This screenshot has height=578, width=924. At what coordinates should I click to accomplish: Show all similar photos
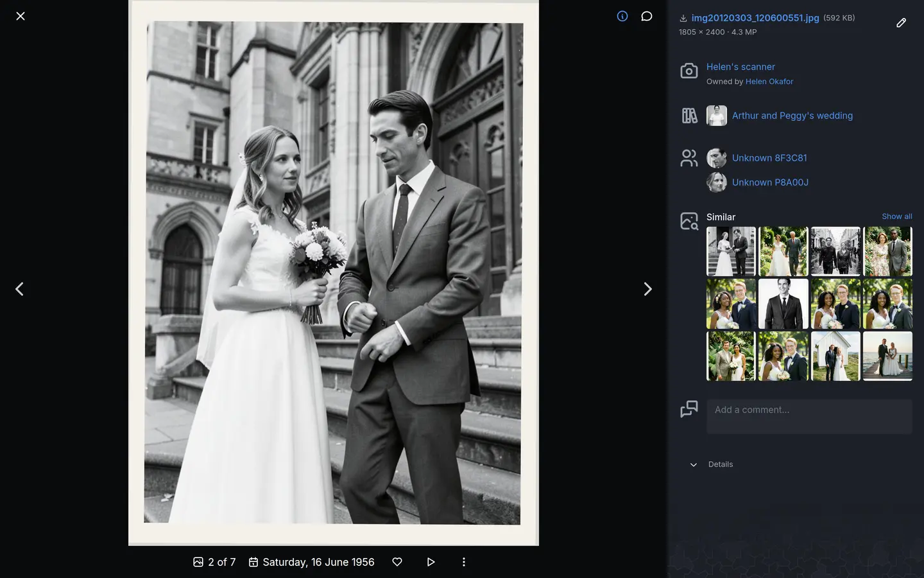pos(896,216)
